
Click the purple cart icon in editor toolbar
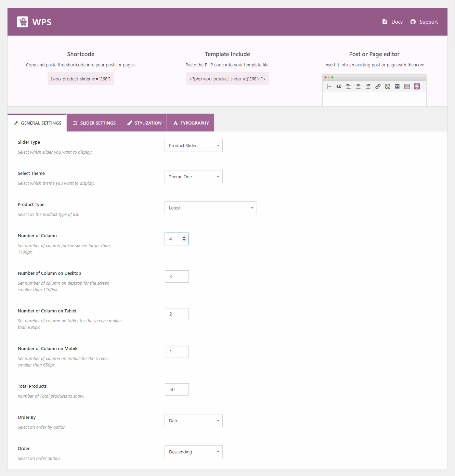(x=417, y=87)
